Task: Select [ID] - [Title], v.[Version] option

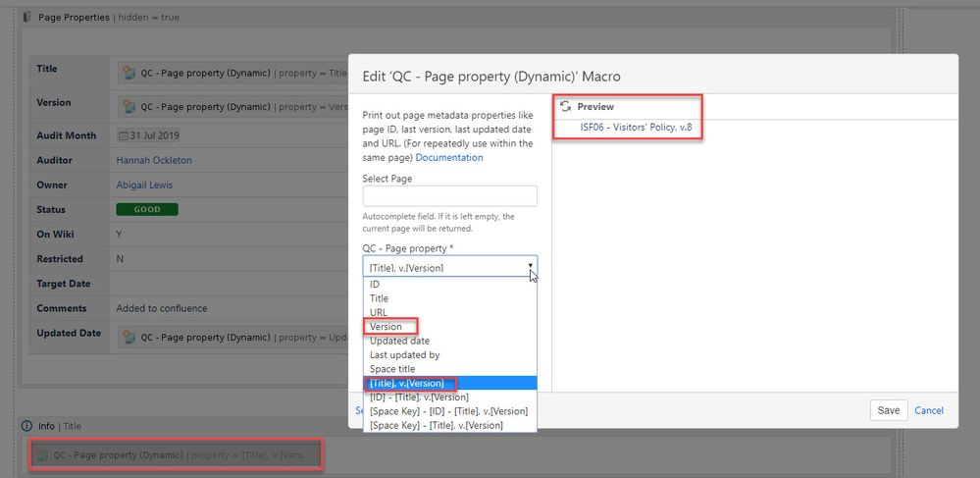Action: point(450,398)
